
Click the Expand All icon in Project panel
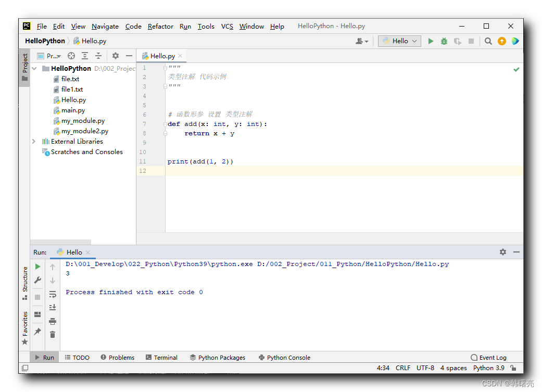tap(85, 56)
